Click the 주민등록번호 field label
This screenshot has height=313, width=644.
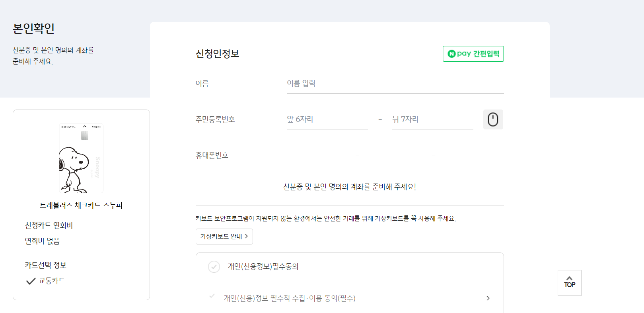point(215,119)
